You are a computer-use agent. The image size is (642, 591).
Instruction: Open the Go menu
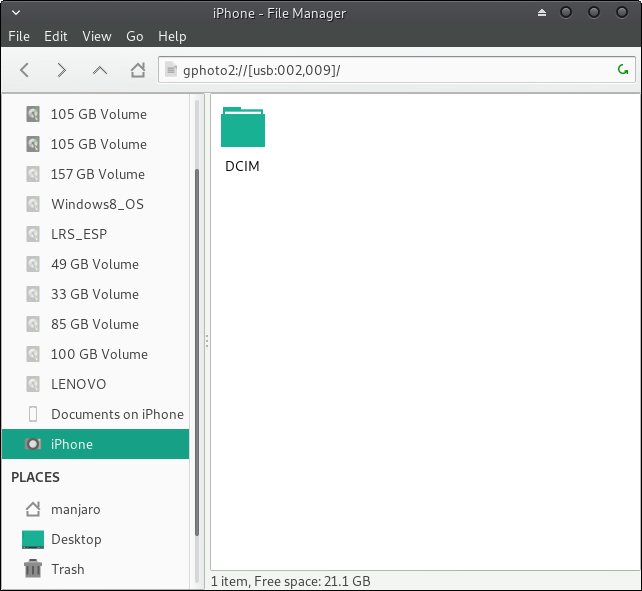tap(135, 36)
